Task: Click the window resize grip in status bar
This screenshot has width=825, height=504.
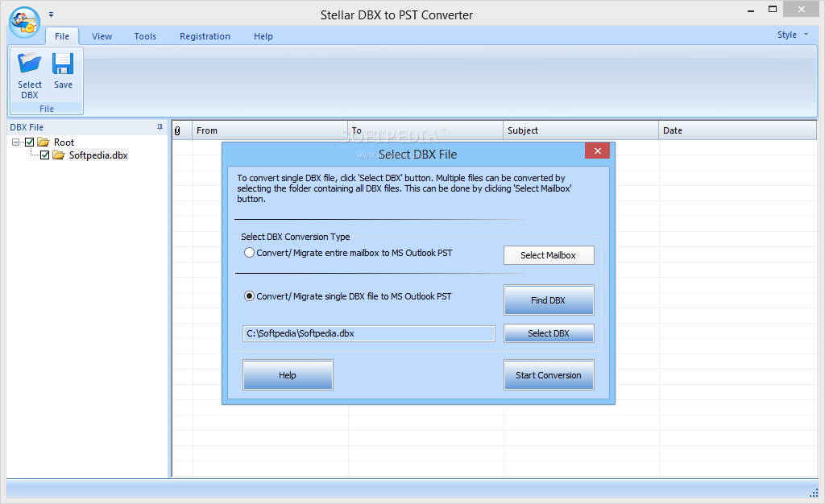Action: pos(814,493)
